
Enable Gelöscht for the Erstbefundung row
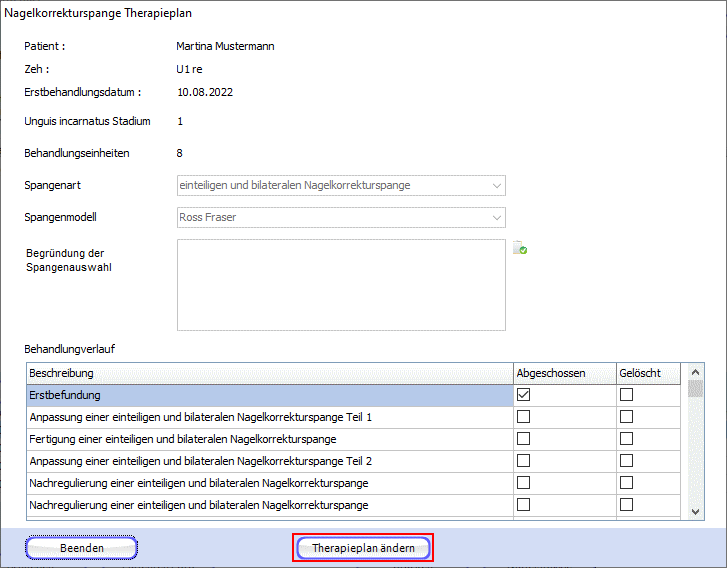click(x=627, y=395)
